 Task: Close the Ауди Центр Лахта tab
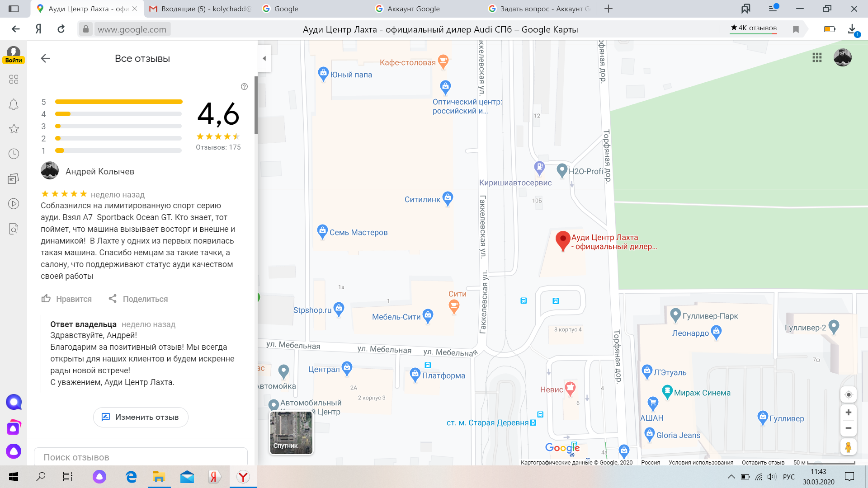pos(135,9)
